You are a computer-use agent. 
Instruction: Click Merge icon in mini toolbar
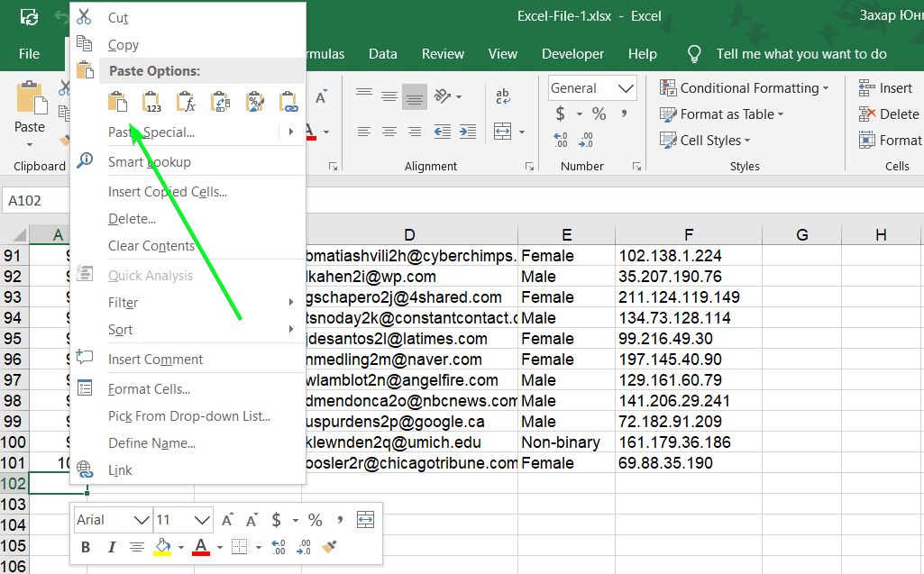click(x=365, y=520)
